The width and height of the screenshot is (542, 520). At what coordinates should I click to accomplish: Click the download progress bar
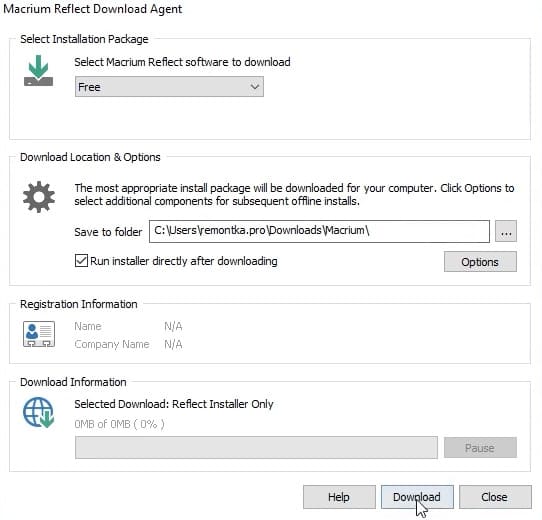pos(256,448)
